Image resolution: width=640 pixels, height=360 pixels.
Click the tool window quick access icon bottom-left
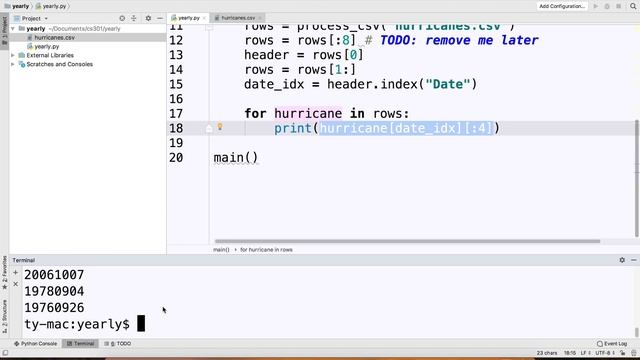(x=5, y=353)
